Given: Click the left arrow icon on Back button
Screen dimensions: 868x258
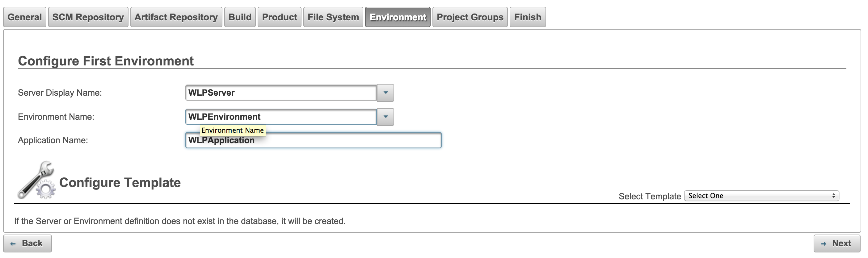Looking at the screenshot, I should pyautogui.click(x=13, y=244).
